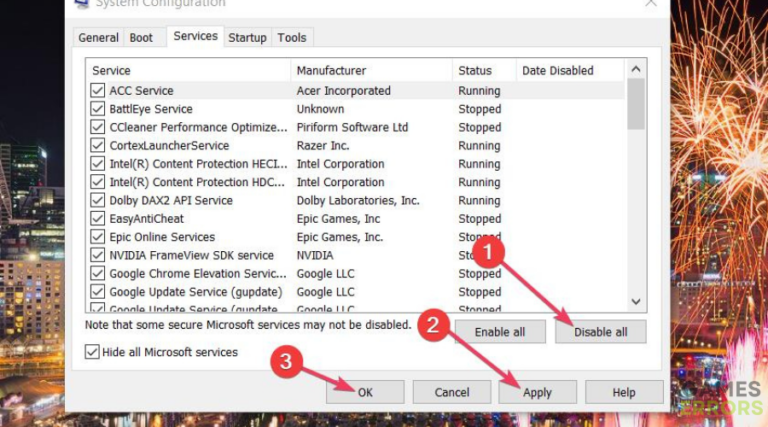Toggle the BattlEye Service checkbox
This screenshot has height=427, width=768.
click(x=98, y=109)
